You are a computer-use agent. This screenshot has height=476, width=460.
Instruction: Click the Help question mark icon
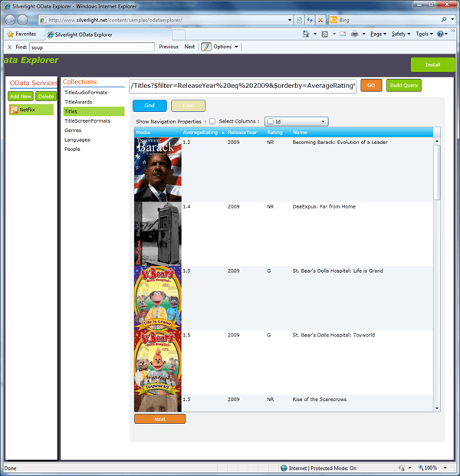point(442,34)
